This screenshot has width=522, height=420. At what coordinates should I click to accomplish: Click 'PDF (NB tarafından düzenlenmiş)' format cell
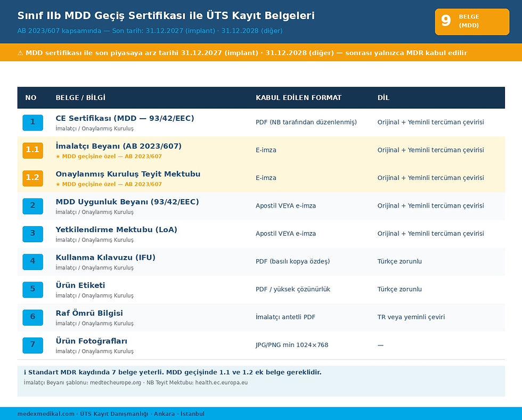click(x=306, y=122)
